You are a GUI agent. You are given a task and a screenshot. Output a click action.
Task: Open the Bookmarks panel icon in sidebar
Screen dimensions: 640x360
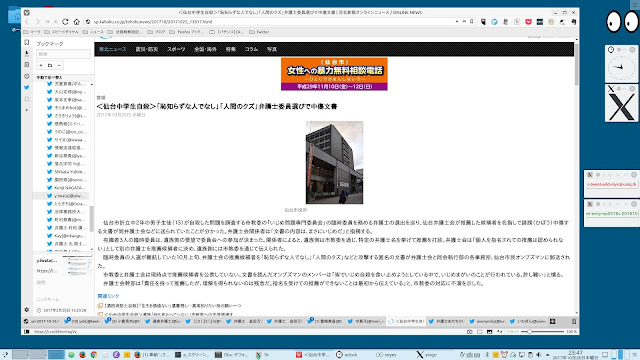pyautogui.click(x=27, y=42)
